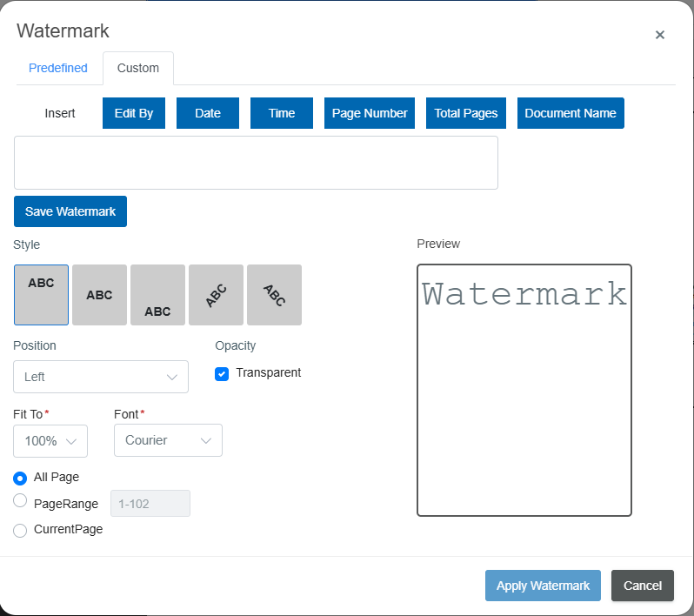Insert the Page Number field
The height and width of the screenshot is (616, 694).
pos(370,113)
